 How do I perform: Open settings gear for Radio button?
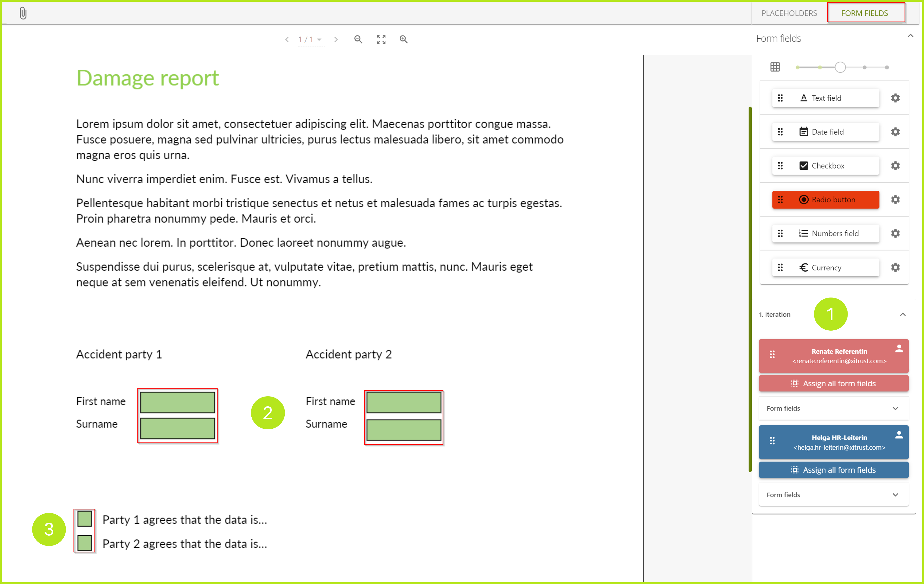pos(895,200)
